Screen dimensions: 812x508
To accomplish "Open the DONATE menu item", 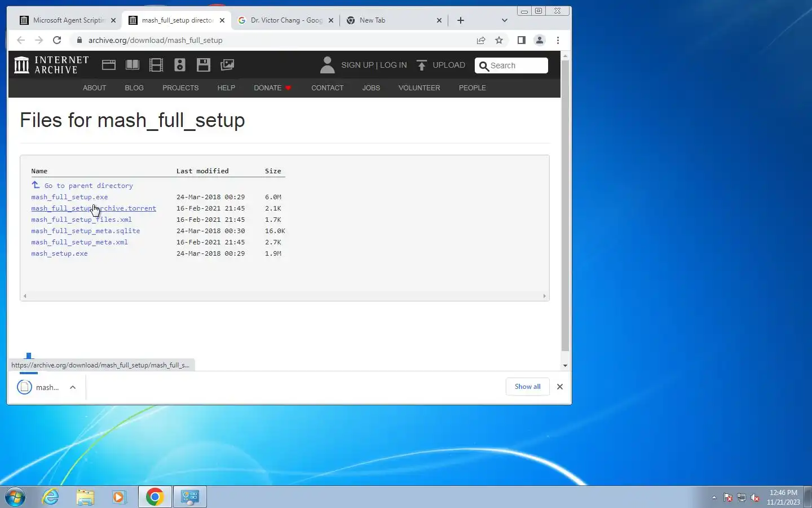I will point(272,88).
